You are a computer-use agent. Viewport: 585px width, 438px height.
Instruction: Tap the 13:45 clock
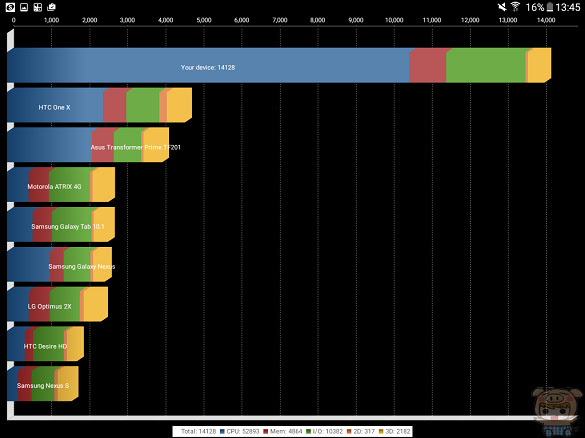click(x=567, y=7)
